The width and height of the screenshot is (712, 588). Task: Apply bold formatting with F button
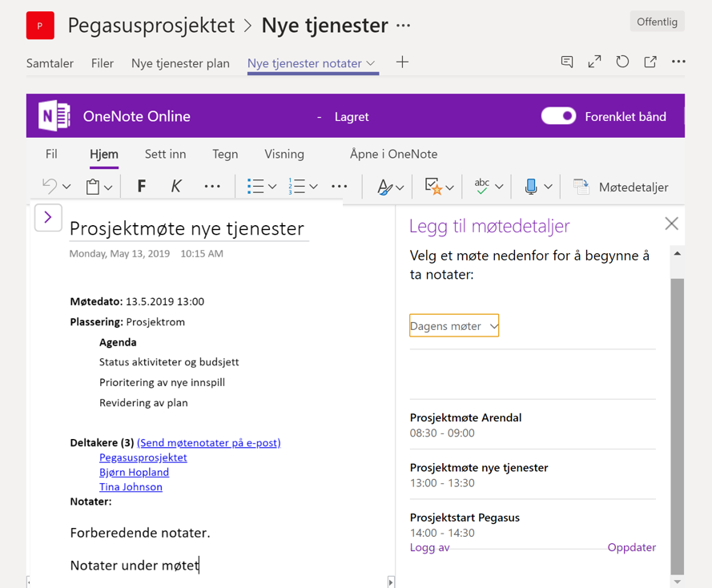[142, 186]
